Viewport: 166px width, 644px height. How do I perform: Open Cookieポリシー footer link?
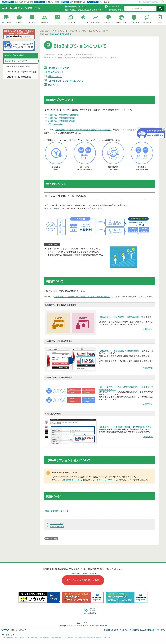click(83, 623)
